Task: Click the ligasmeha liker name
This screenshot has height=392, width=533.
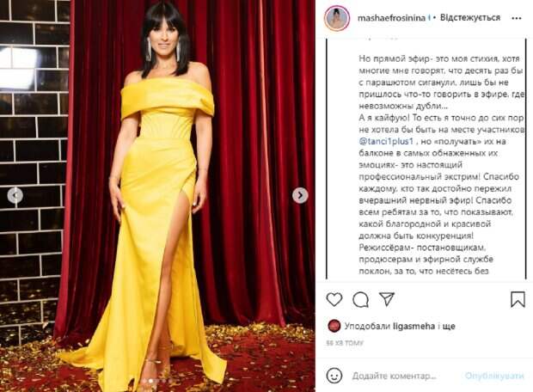Action: [414, 327]
